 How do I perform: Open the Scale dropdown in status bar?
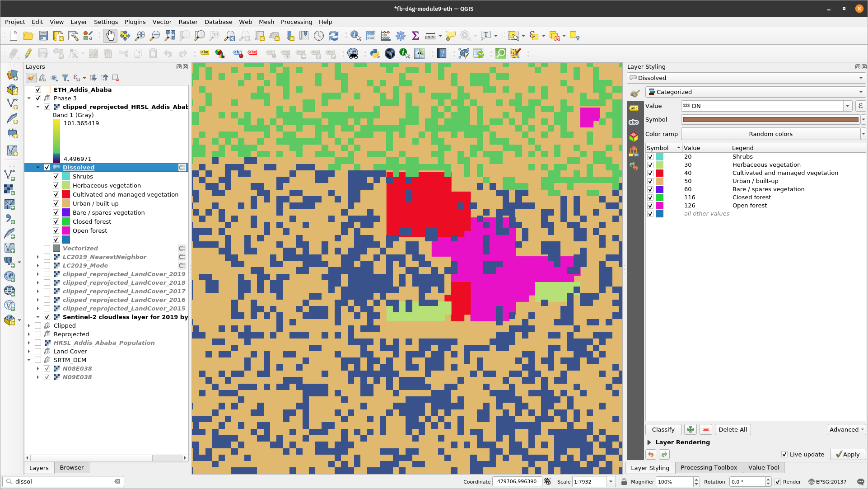(611, 482)
